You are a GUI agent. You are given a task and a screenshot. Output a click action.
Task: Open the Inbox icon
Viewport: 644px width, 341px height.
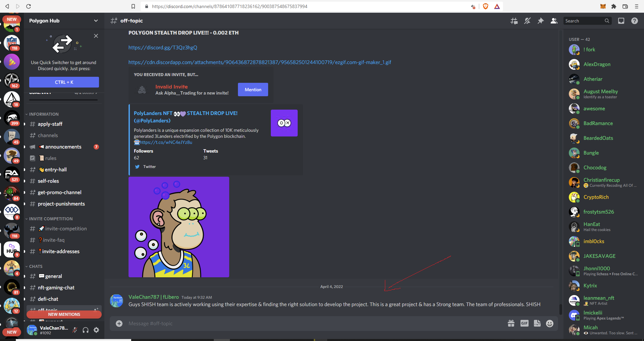coord(621,21)
